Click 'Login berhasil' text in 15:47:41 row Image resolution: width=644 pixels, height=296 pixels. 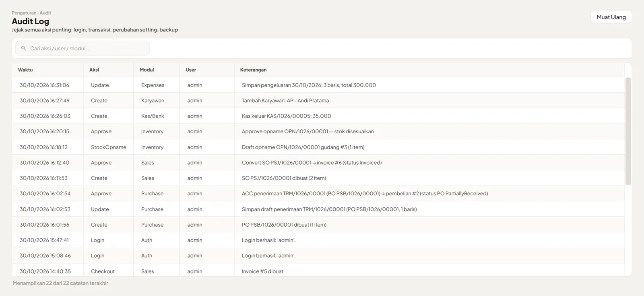click(268, 240)
